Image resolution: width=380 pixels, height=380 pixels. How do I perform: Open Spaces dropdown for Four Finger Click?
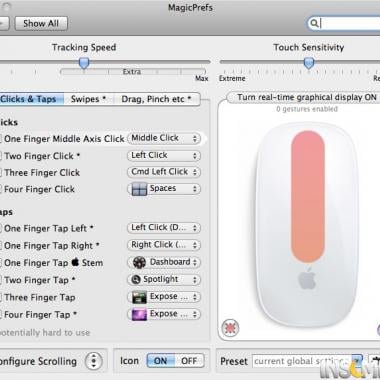coord(164,189)
